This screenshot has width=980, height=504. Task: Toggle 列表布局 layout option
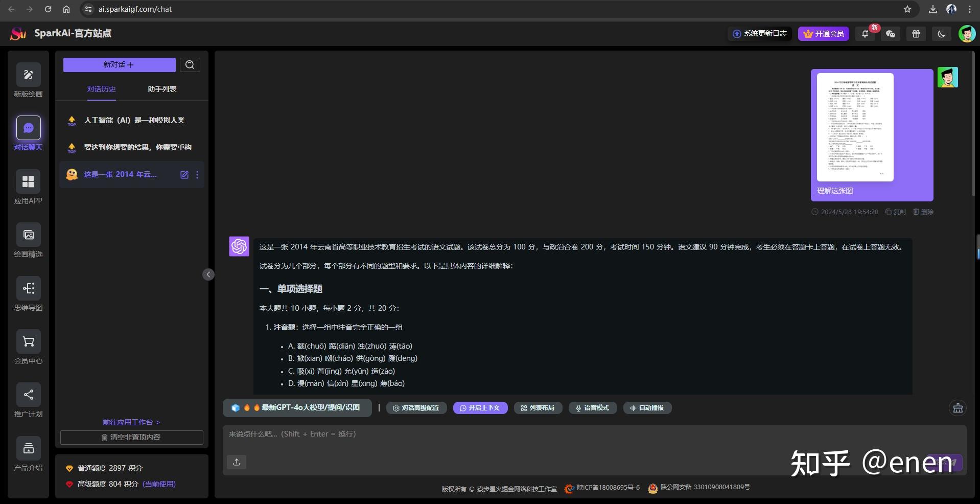(x=538, y=408)
